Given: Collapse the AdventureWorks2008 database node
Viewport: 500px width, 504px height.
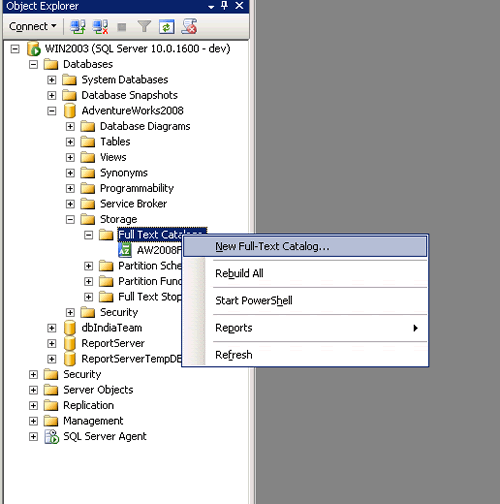Looking at the screenshot, I should (51, 111).
